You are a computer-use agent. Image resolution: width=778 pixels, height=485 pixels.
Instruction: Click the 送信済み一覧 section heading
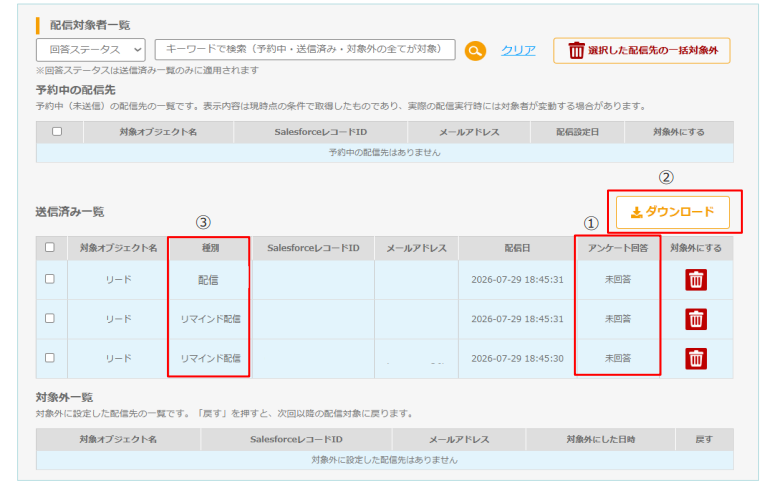point(70,212)
